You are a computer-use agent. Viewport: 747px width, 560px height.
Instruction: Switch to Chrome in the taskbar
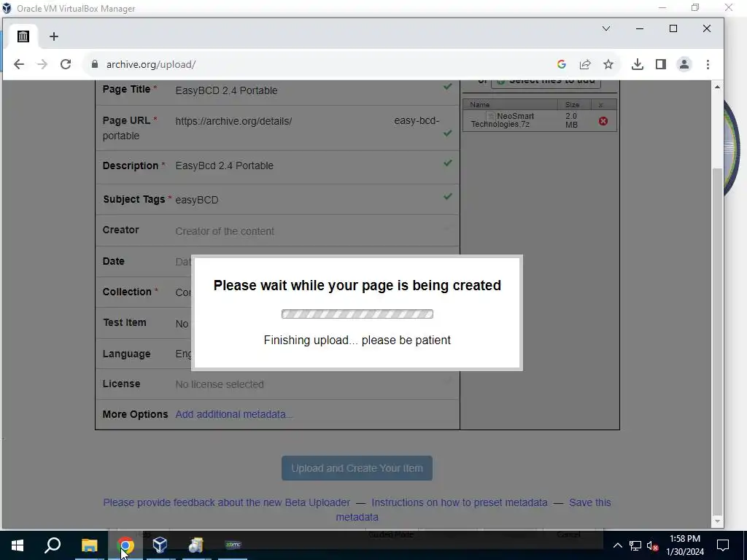(125, 545)
